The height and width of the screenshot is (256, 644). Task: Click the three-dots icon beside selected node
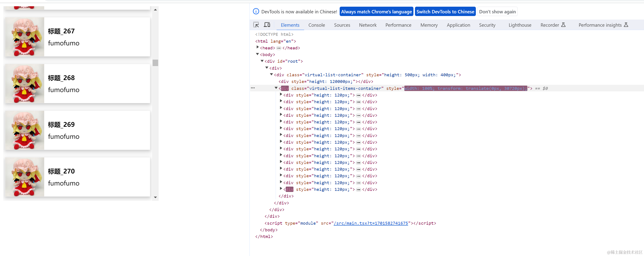[x=253, y=88]
